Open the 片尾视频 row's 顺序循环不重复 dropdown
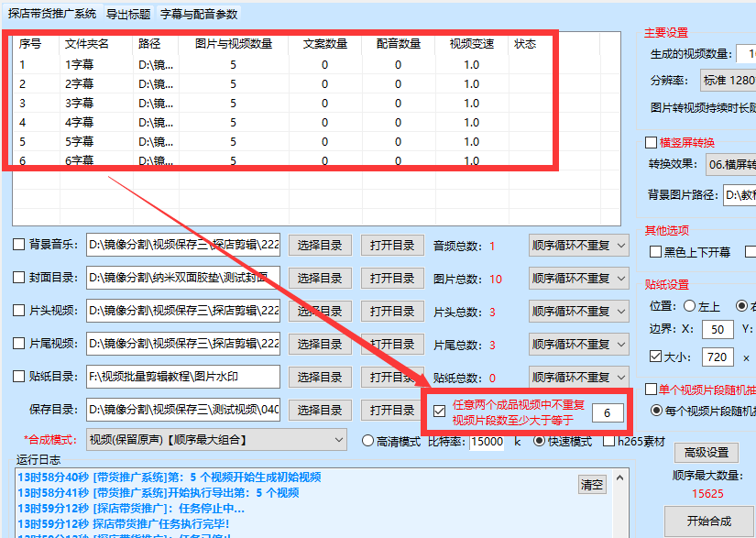This screenshot has height=538, width=756. coord(578,345)
